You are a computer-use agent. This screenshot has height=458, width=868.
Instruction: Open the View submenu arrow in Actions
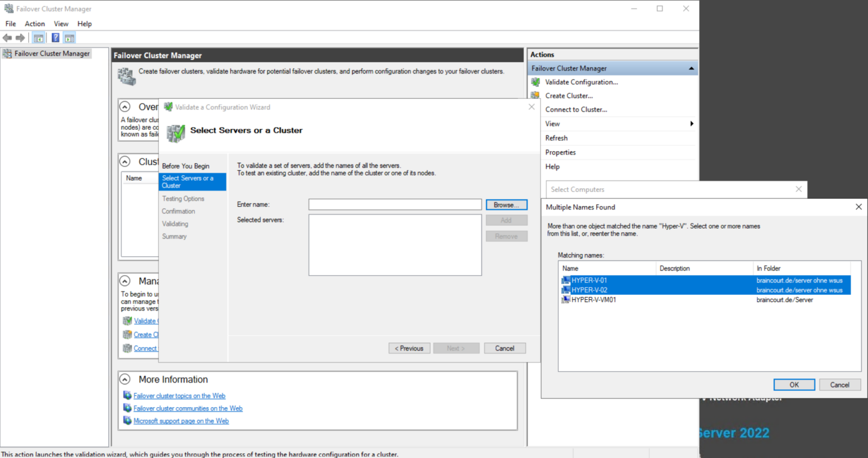tap(691, 124)
